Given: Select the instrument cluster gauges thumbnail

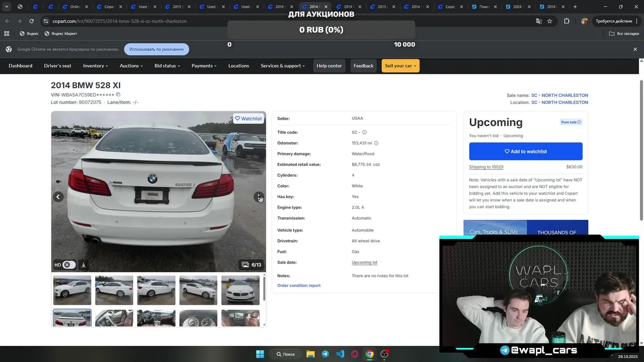Looking at the screenshot, I should (x=198, y=318).
